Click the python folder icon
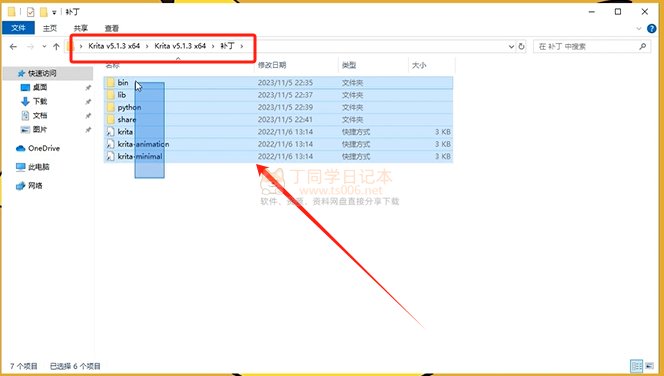 click(x=111, y=107)
